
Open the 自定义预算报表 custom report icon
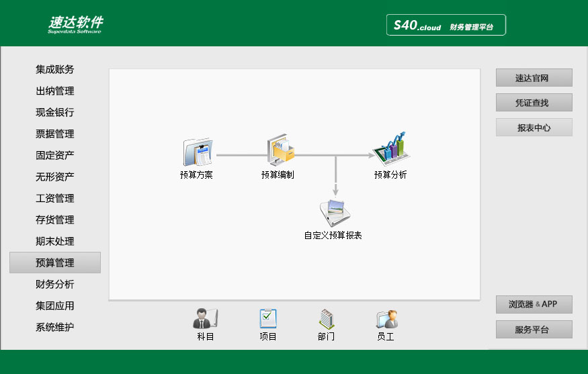pos(335,214)
